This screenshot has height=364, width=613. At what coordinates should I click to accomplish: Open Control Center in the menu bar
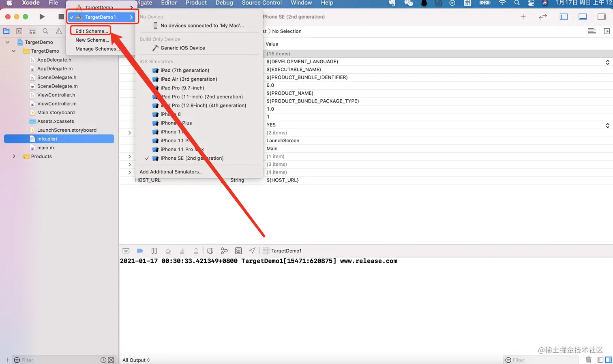(531, 3)
